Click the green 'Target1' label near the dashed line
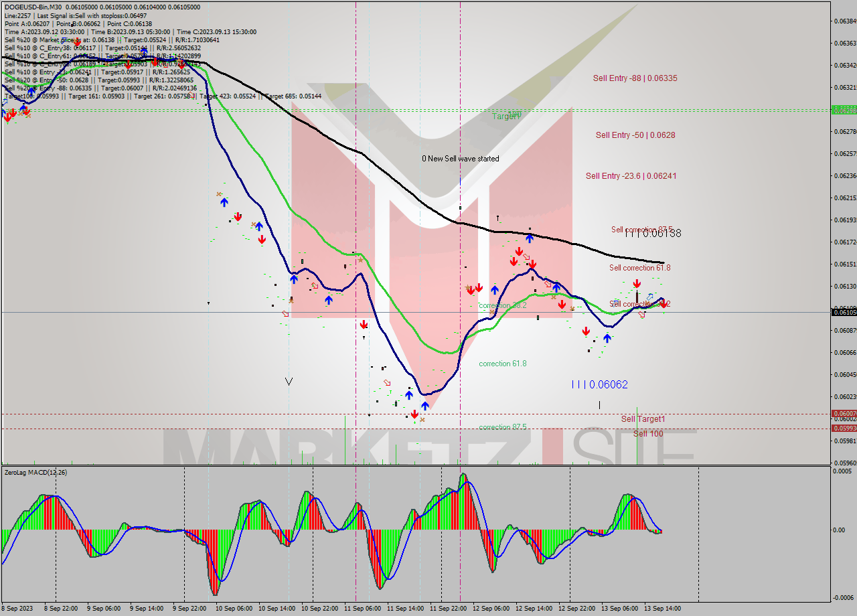 pos(506,117)
